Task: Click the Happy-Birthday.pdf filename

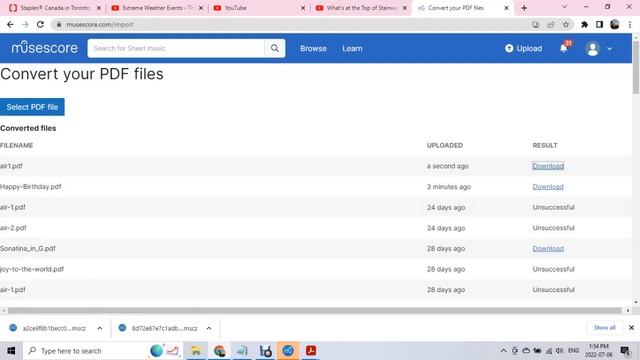Action: (x=31, y=187)
